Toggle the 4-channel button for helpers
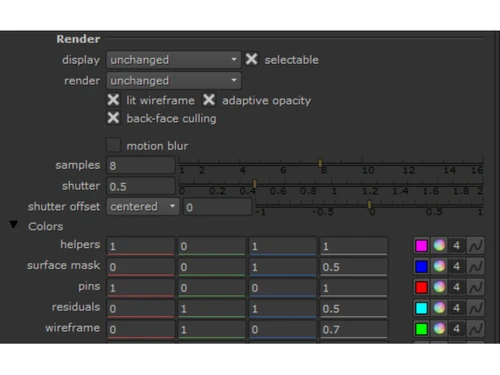 click(457, 246)
